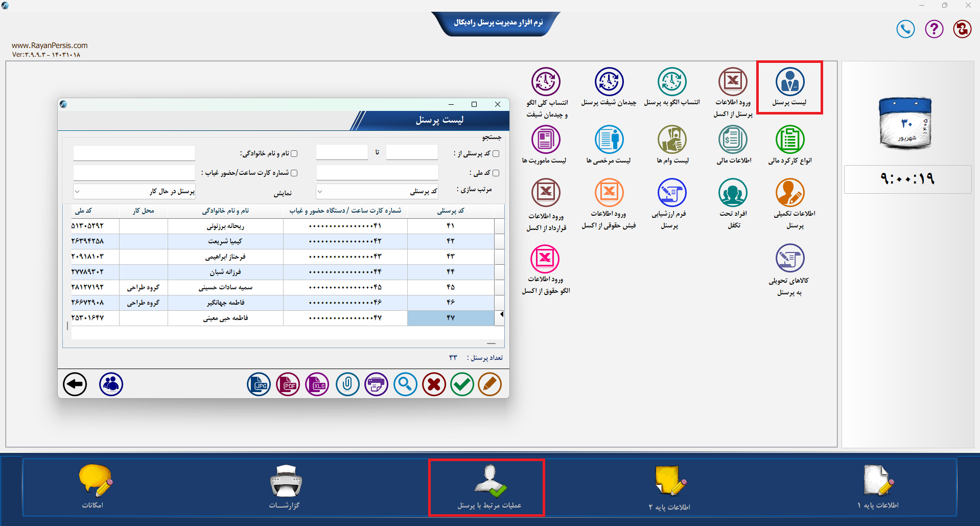Open the گزارشات tab

(285, 487)
